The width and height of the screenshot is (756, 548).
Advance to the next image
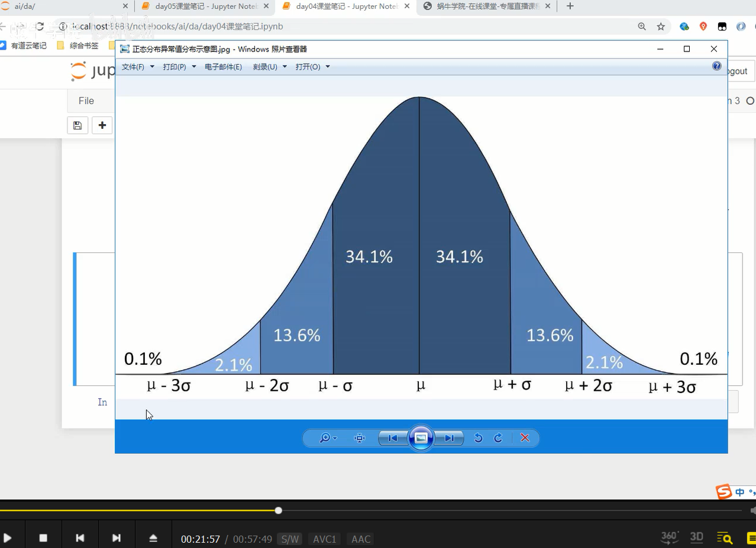[450, 438]
